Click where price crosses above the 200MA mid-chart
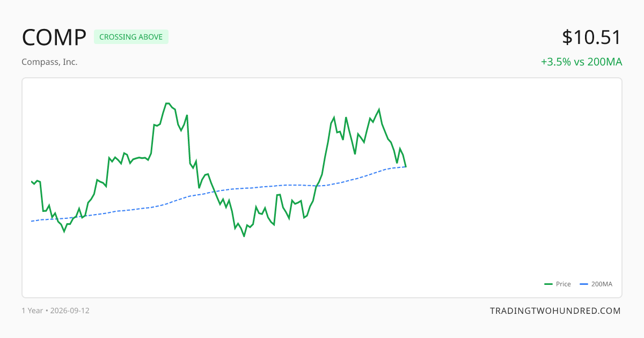The image size is (644, 338). pyautogui.click(x=316, y=186)
